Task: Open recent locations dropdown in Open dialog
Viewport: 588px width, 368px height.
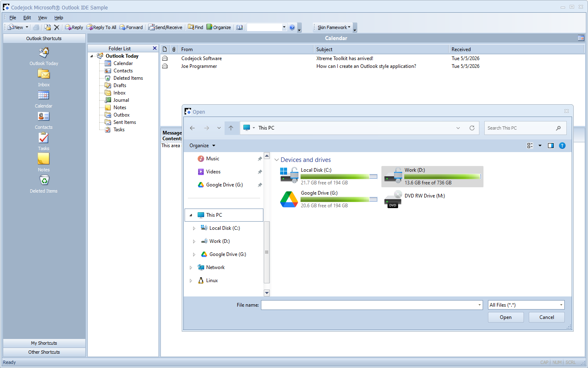Action: click(219, 128)
